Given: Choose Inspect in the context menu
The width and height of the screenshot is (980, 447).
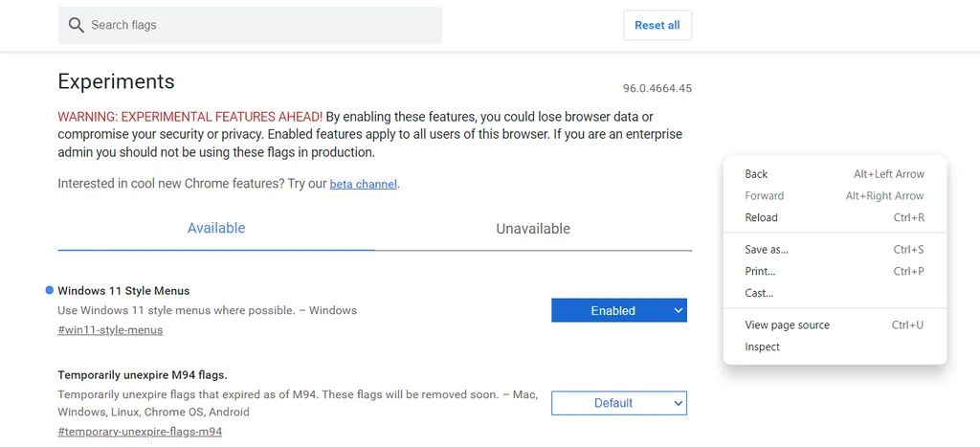Looking at the screenshot, I should pyautogui.click(x=835, y=346).
